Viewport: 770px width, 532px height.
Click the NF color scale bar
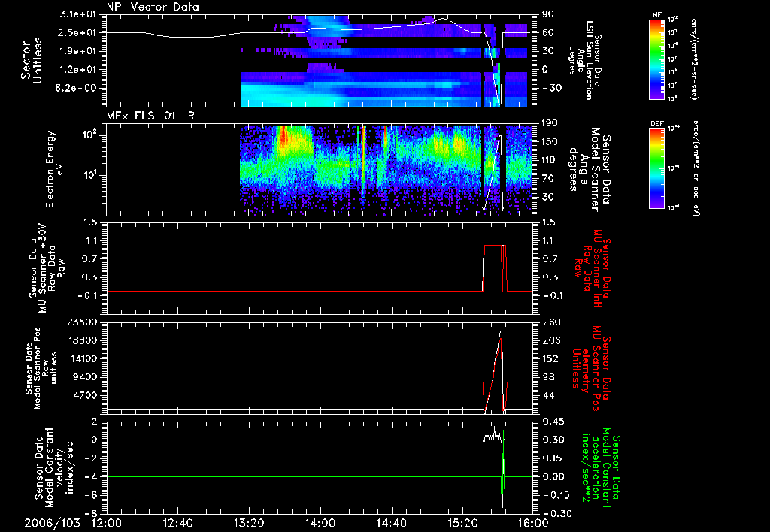[656, 59]
